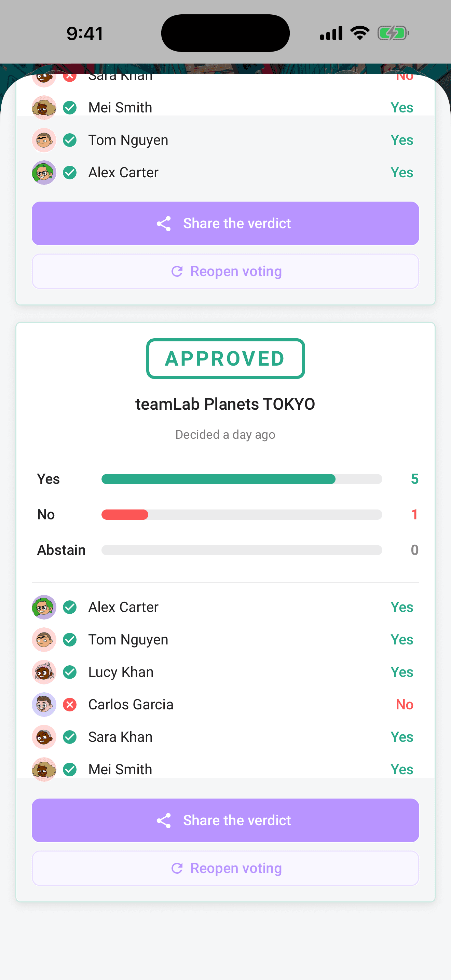The image size is (451, 980).
Task: Share the verdict for teamLab Planets TOKYO
Action: (x=225, y=821)
